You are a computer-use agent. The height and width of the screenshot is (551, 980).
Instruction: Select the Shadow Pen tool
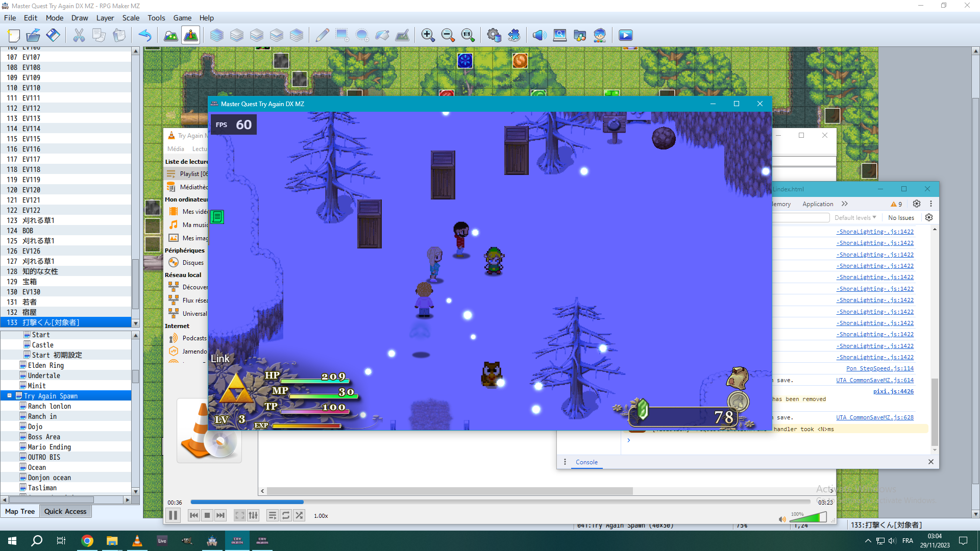coord(402,35)
